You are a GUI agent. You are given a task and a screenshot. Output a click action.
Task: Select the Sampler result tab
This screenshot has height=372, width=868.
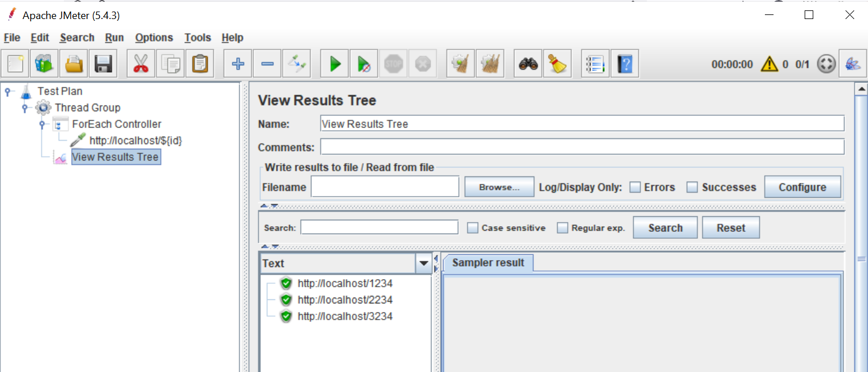point(488,263)
